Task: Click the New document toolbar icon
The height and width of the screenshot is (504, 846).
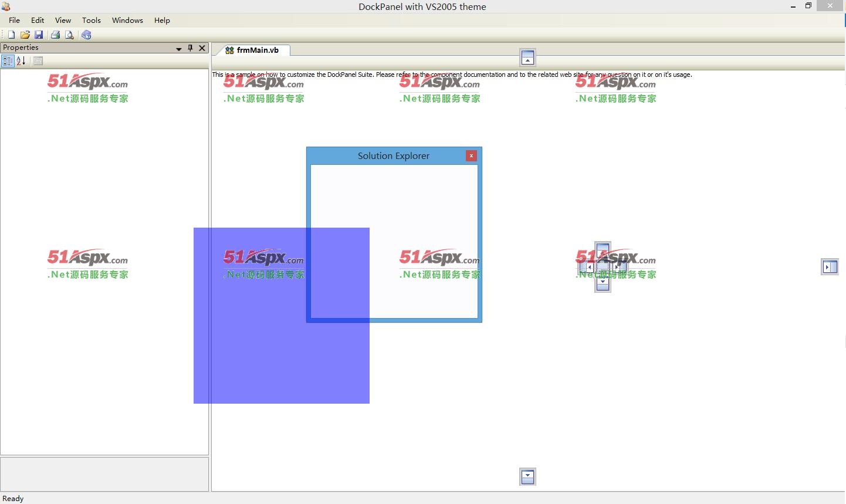Action: pos(11,35)
